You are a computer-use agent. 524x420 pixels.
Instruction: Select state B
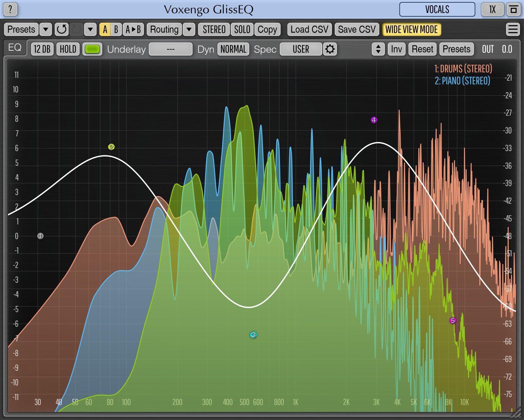click(x=116, y=29)
